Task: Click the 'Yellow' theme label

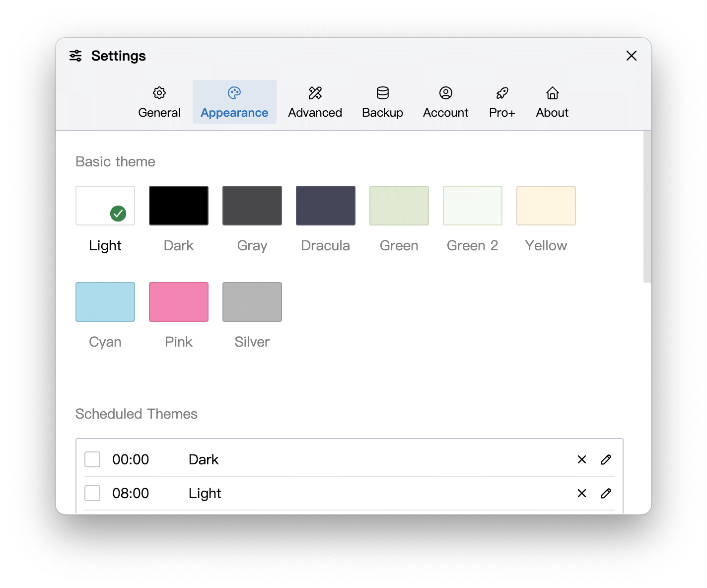Action: (546, 245)
